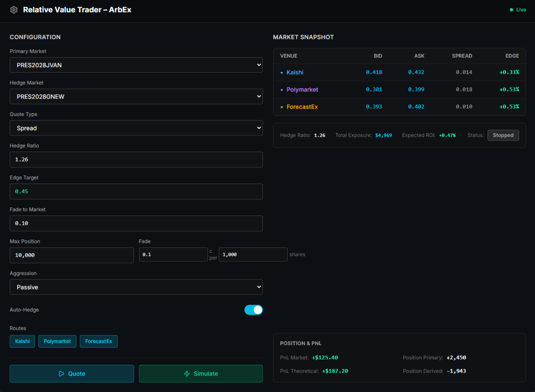Toggle the Kalshi route chip
The image size is (535, 392).
pyautogui.click(x=22, y=341)
